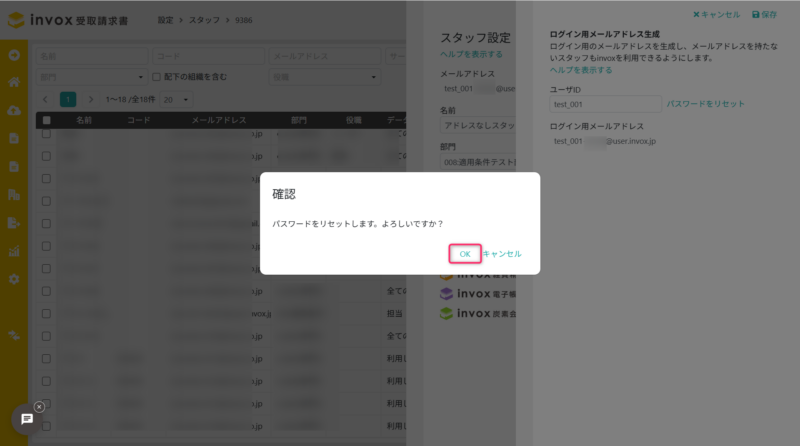The height and width of the screenshot is (446, 800).
Task: Click 設定 in the breadcrumb
Action: [165, 20]
